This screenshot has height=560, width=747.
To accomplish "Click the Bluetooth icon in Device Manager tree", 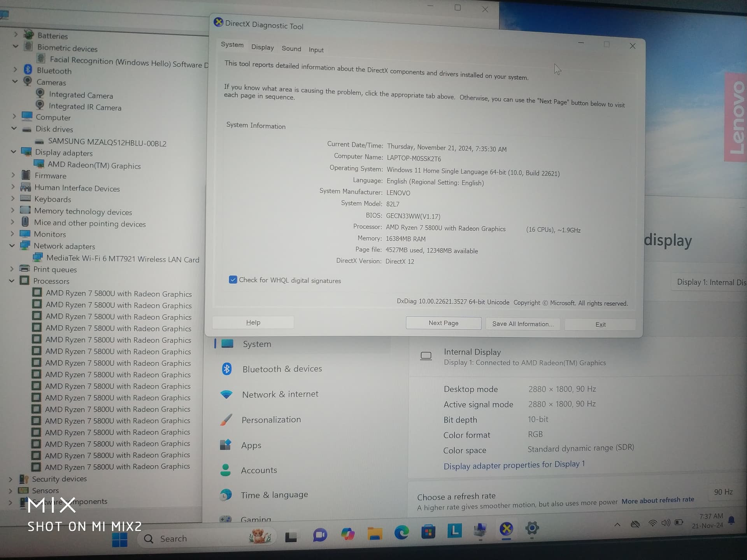I will pyautogui.click(x=28, y=70).
